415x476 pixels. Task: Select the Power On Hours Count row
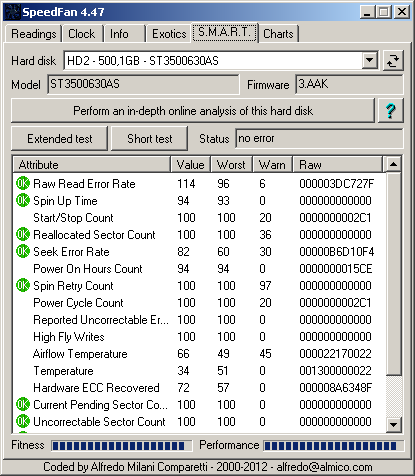pos(199,268)
